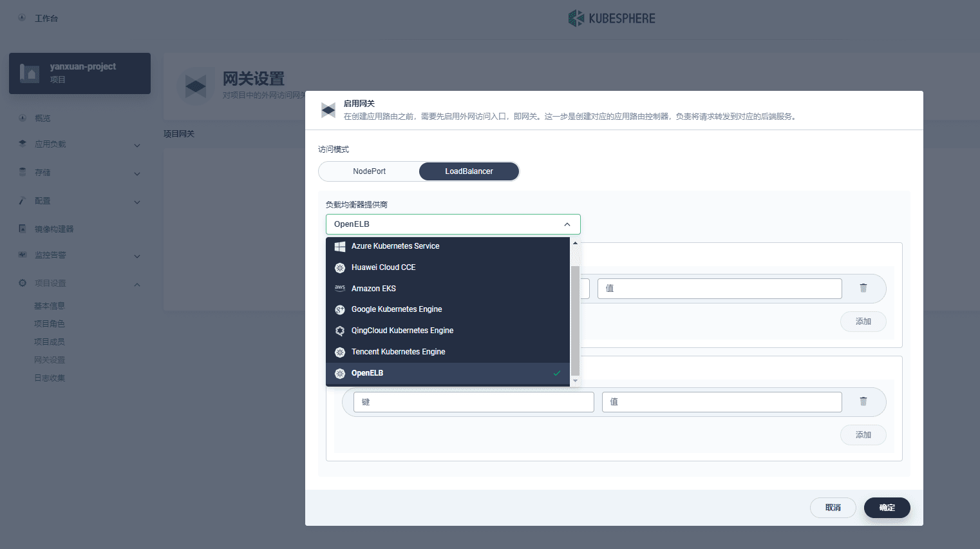Screen dimensions: 980x549
Task: Click the 项目设置 gear icon
Action: 23,283
